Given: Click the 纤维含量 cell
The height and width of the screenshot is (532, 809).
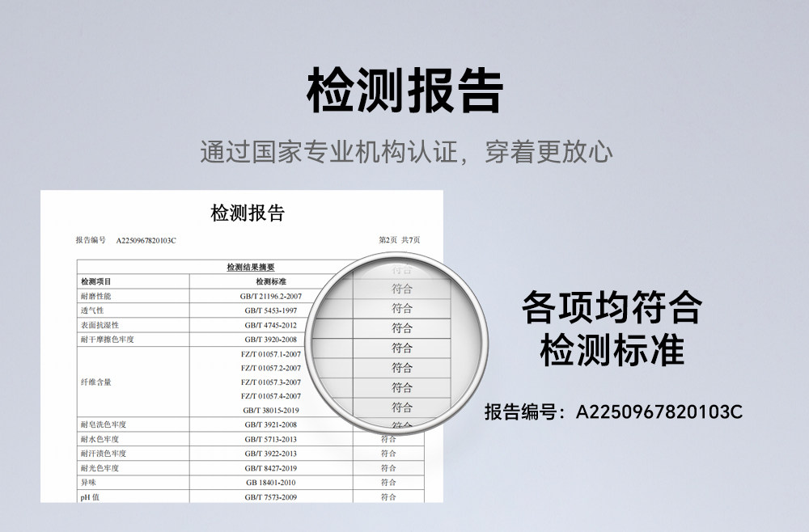Looking at the screenshot, I should point(96,382).
